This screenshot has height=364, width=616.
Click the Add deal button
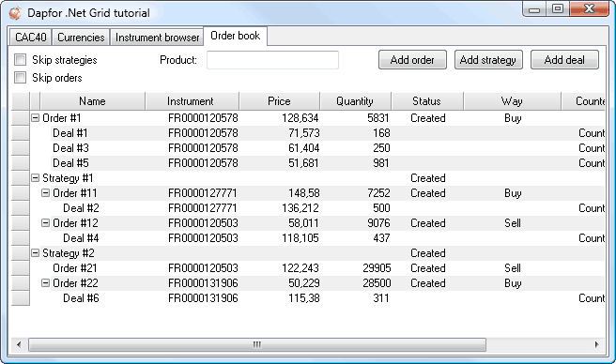564,60
